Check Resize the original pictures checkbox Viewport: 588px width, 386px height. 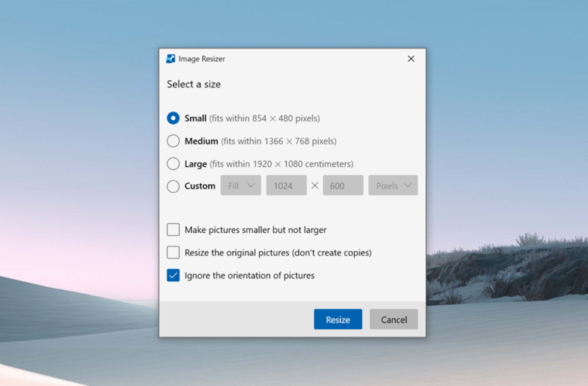[173, 253]
